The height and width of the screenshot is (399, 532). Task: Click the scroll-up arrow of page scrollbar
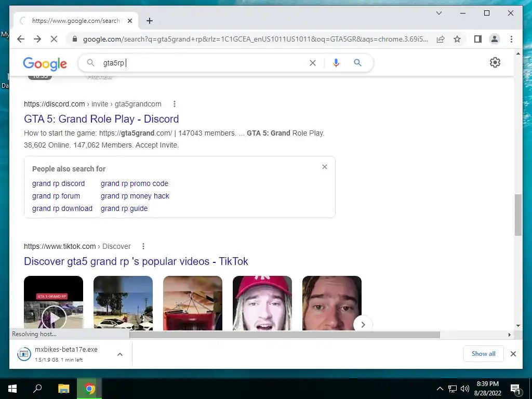coord(518,54)
